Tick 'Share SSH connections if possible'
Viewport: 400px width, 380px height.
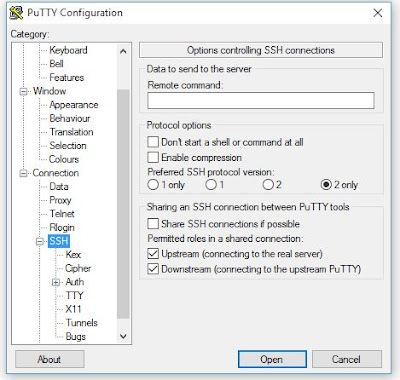[153, 224]
